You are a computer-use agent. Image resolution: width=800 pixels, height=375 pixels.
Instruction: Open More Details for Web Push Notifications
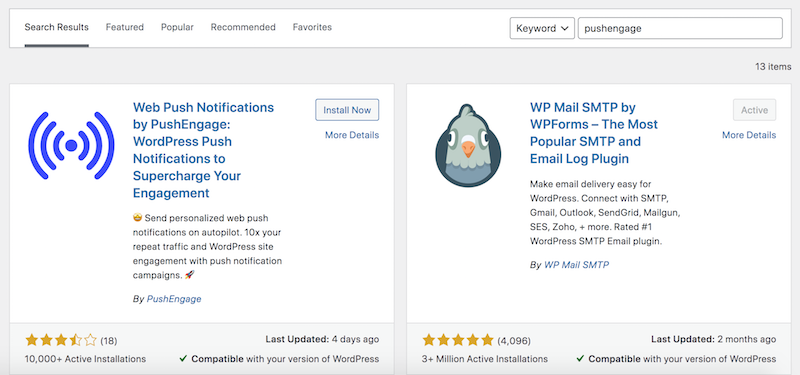[352, 135]
